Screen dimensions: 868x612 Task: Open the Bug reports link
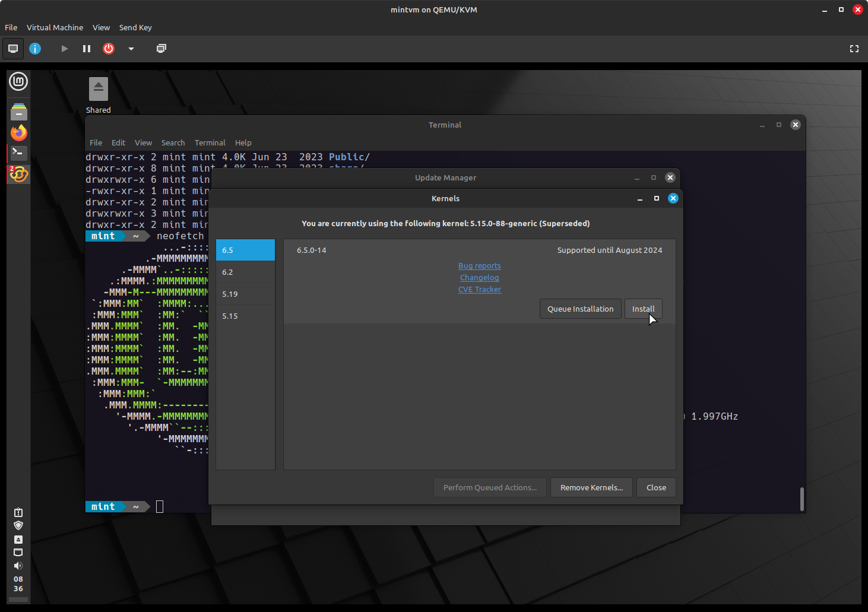point(479,266)
